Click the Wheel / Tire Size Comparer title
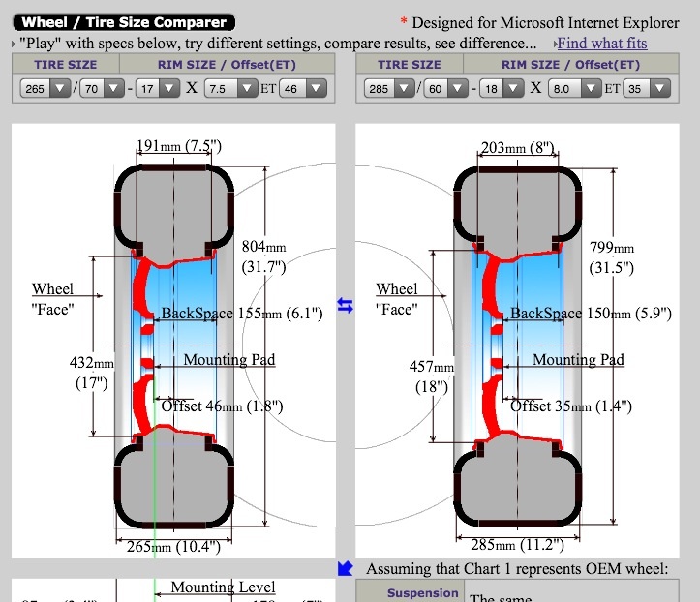 pos(124,21)
